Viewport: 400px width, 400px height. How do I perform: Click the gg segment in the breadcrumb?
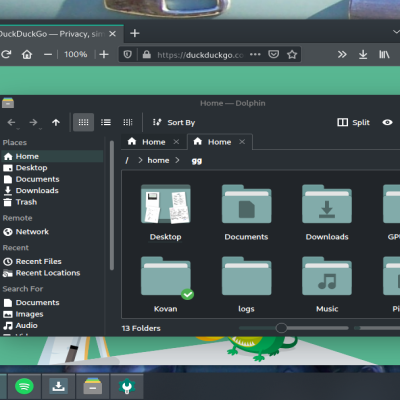coord(197,161)
